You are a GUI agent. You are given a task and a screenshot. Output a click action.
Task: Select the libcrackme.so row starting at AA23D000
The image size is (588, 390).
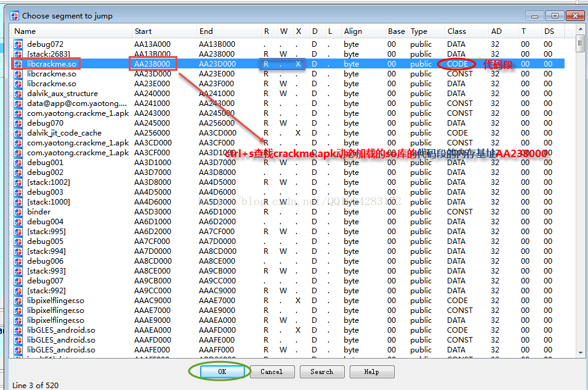[288, 74]
